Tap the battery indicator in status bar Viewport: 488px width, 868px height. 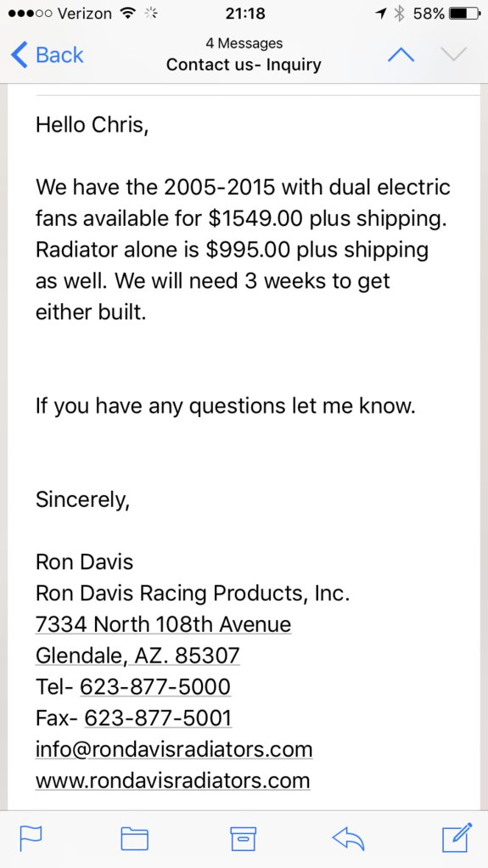(x=465, y=14)
